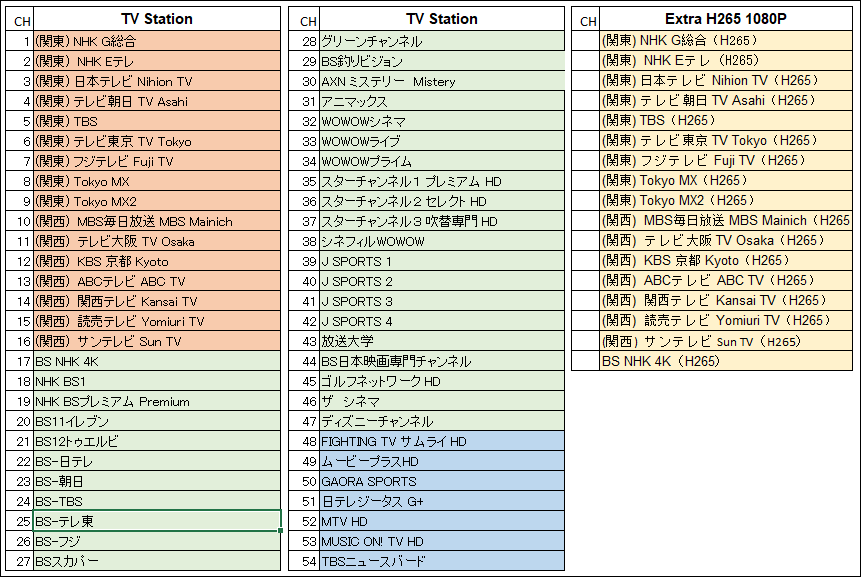Image resolution: width=861 pixels, height=577 pixels.
Task: Select the BSスカパー cell
Action: click(x=157, y=561)
